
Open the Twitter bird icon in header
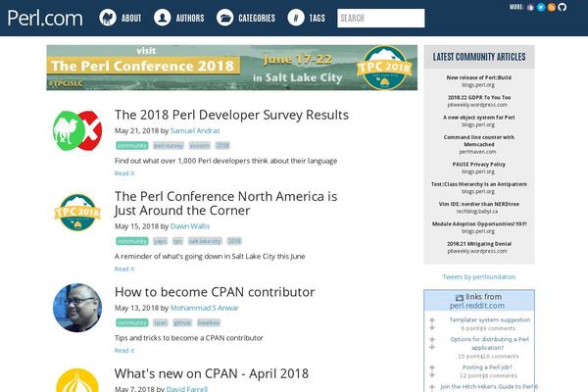[x=541, y=7]
